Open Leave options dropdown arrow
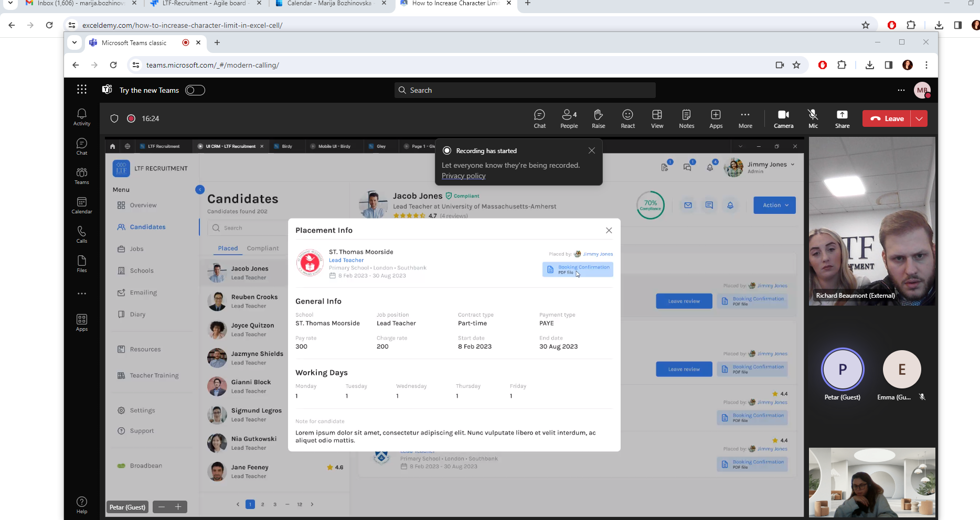 (919, 118)
